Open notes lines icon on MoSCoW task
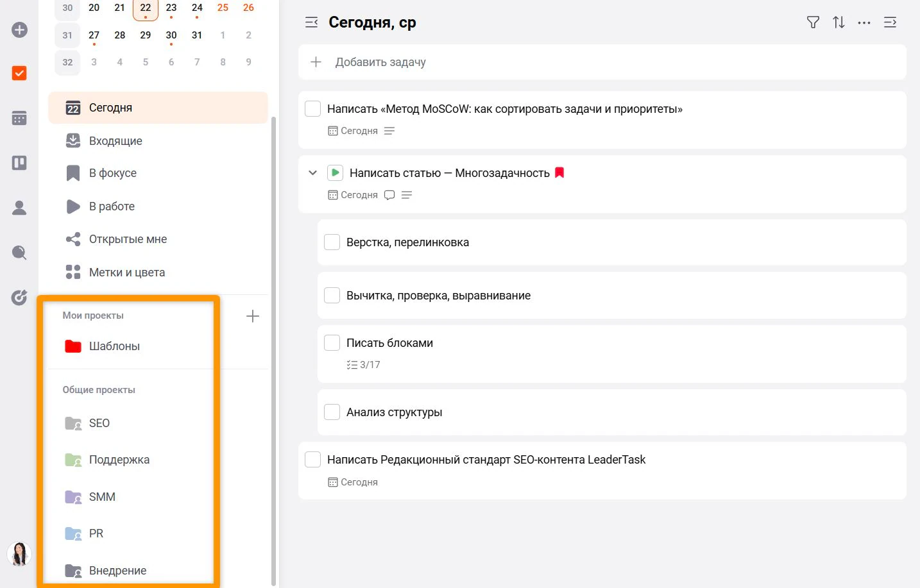 click(389, 131)
